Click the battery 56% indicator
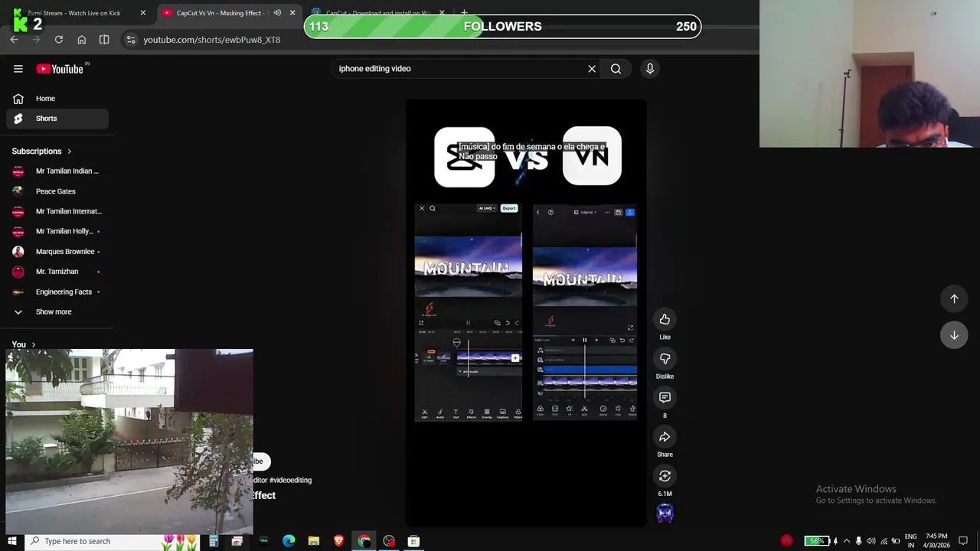 click(x=817, y=541)
